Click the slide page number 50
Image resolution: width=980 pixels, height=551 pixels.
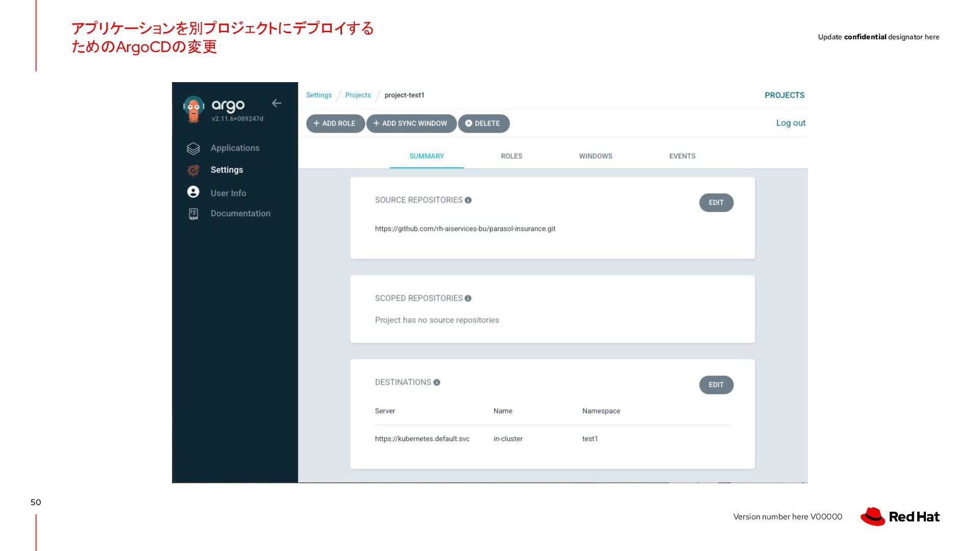36,503
